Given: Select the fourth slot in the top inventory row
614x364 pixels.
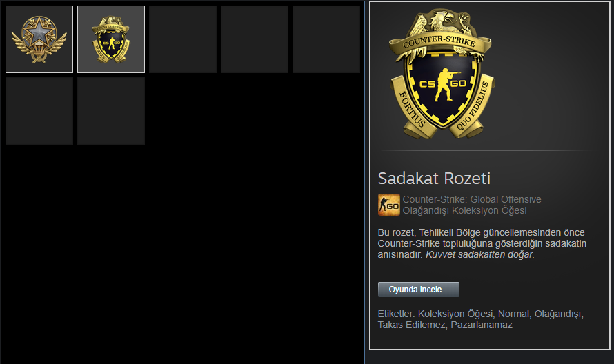Looking at the screenshot, I should point(255,39).
